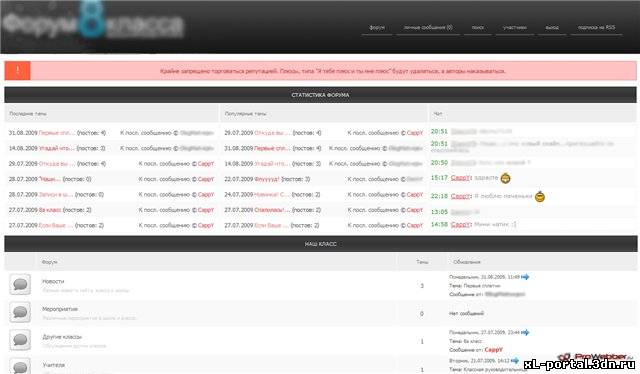The image size is (640, 374).
Task: Open the подписка на RSS link
Action: (596, 27)
